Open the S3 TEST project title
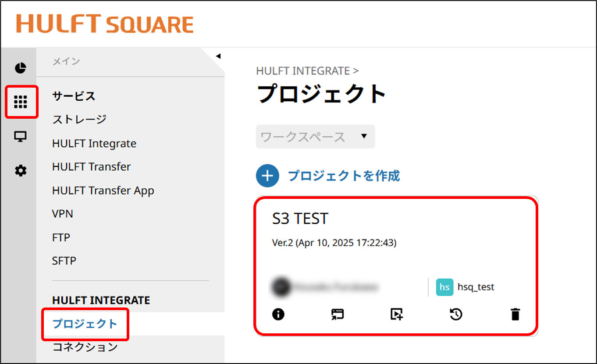Image resolution: width=597 pixels, height=364 pixels. [x=300, y=219]
